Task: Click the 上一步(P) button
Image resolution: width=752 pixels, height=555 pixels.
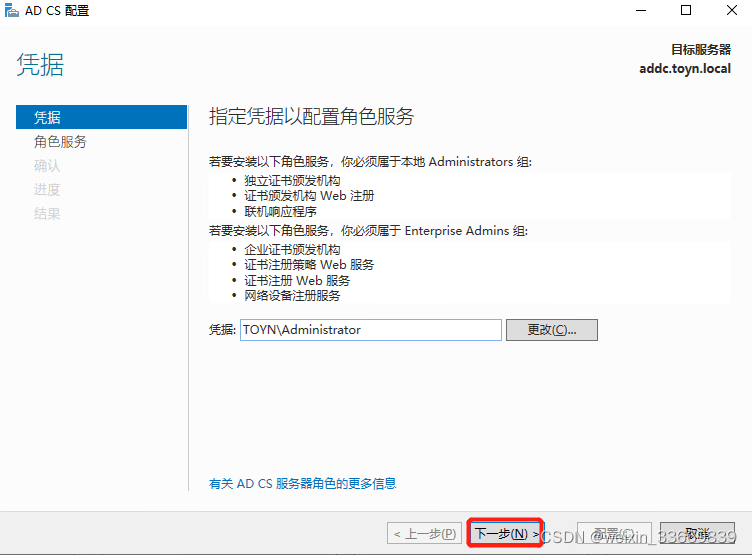Action: 424,533
